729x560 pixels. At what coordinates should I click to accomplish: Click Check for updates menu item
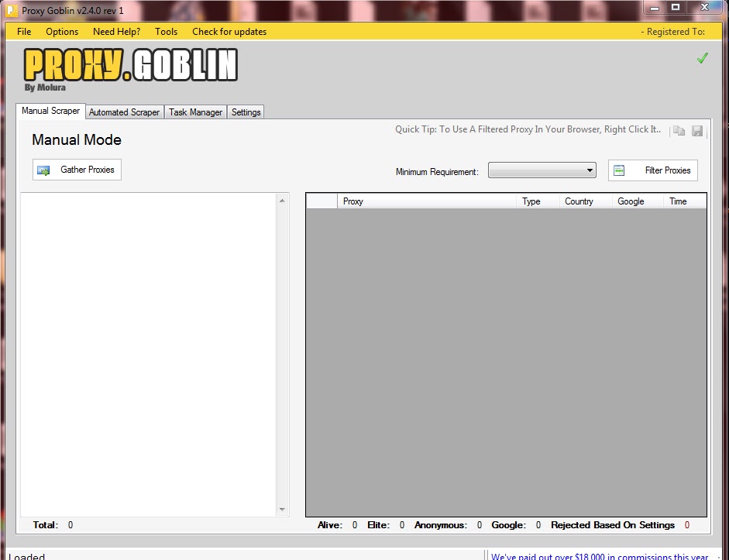229,32
